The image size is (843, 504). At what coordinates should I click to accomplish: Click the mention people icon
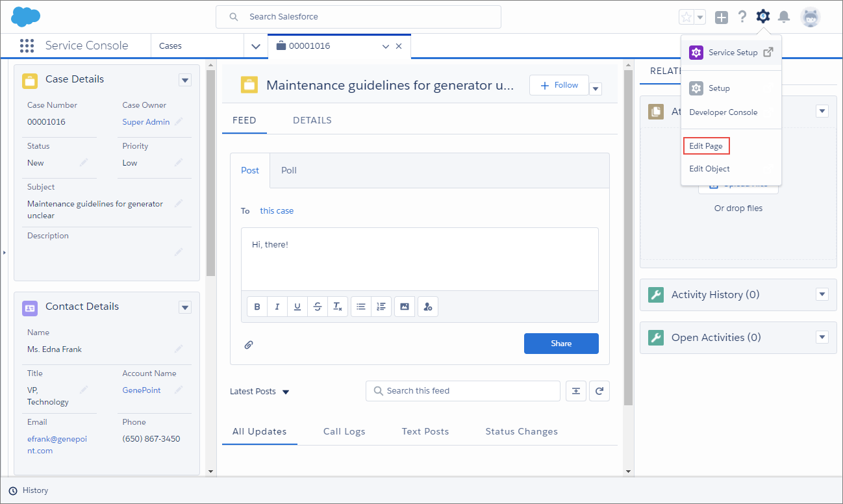click(428, 307)
